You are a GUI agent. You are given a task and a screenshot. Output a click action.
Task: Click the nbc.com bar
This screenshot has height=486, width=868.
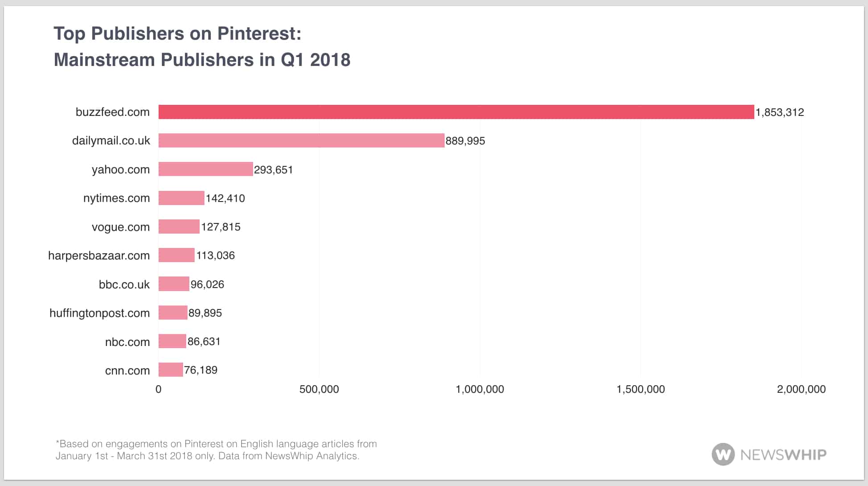tap(172, 341)
